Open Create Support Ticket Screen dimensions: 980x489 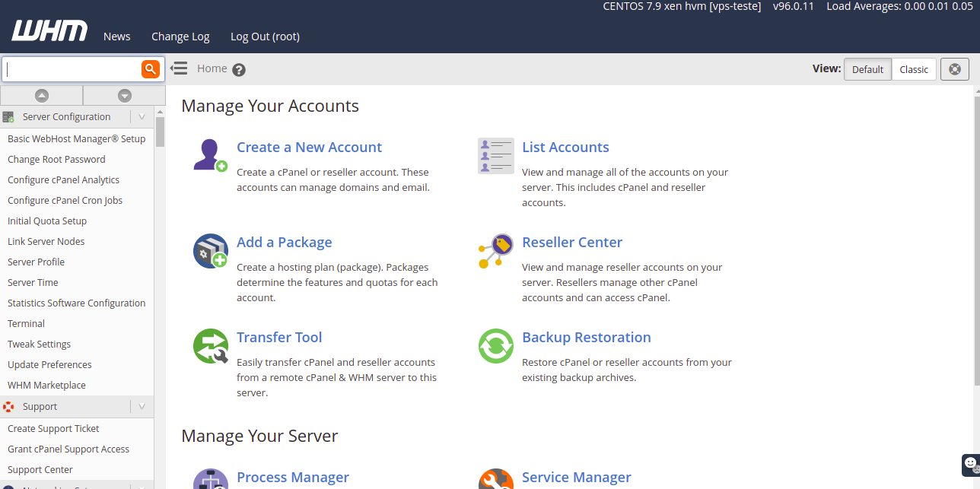pyautogui.click(x=53, y=429)
